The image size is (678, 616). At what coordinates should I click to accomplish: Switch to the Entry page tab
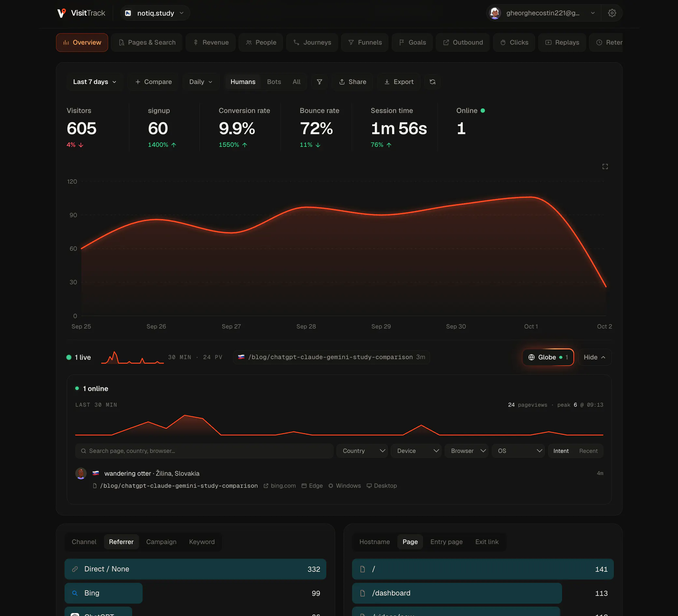click(x=446, y=542)
